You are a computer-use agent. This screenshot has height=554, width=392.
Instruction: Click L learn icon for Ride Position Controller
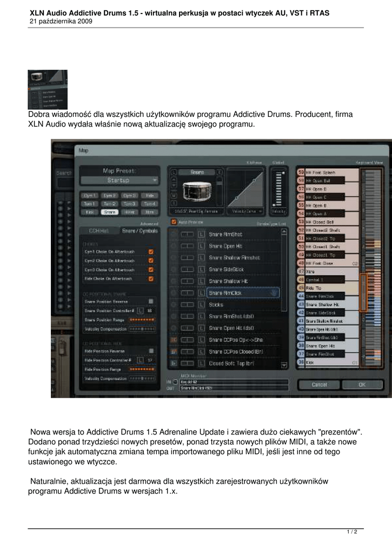(140, 360)
